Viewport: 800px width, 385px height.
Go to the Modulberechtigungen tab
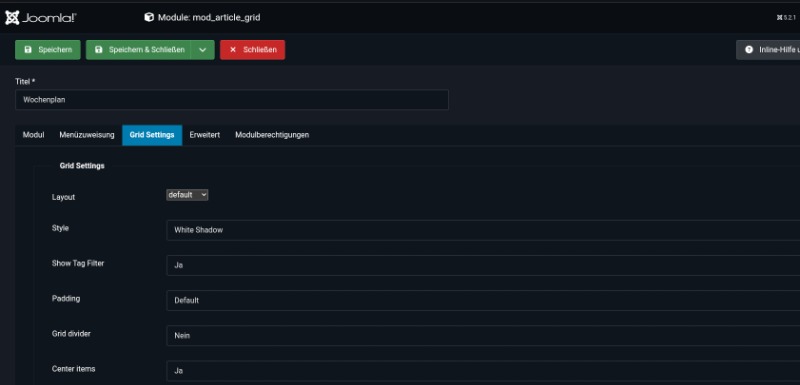272,135
